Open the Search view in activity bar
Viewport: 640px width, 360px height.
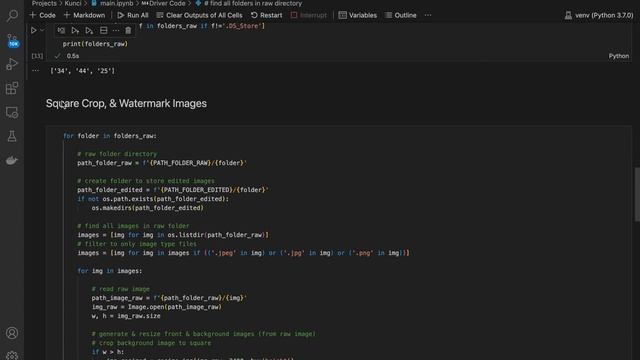(12, 16)
